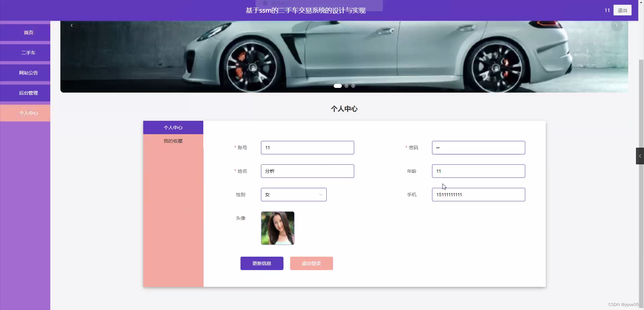
Task: Click the 退出登录 logout button
Action: tap(311, 263)
